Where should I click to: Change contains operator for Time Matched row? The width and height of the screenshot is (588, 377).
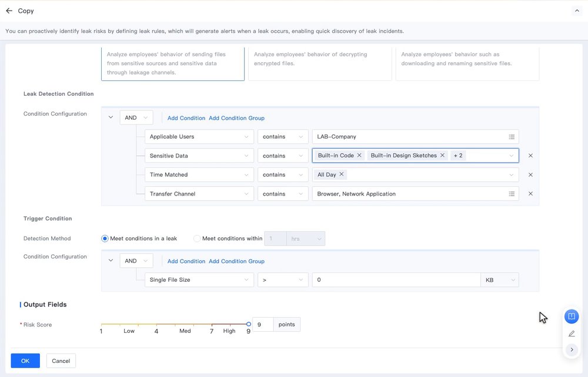(283, 175)
